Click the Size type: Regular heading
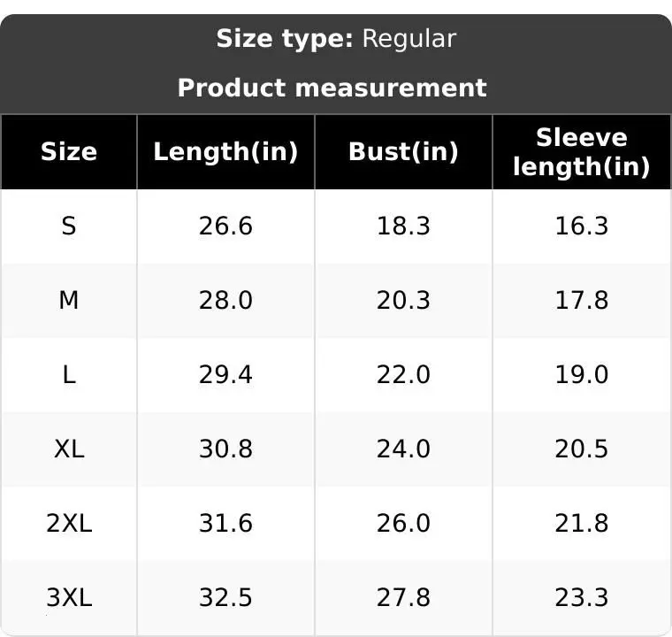The image size is (672, 637). [336, 39]
